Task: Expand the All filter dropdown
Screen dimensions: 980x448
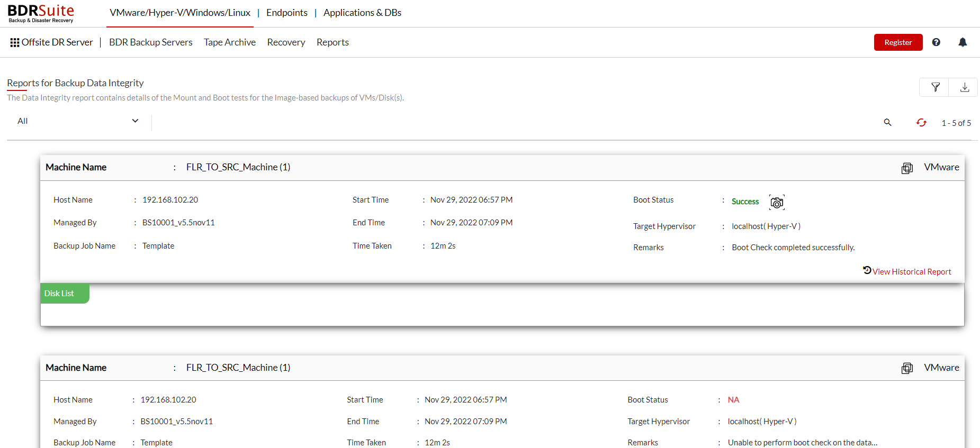Action: (x=78, y=121)
